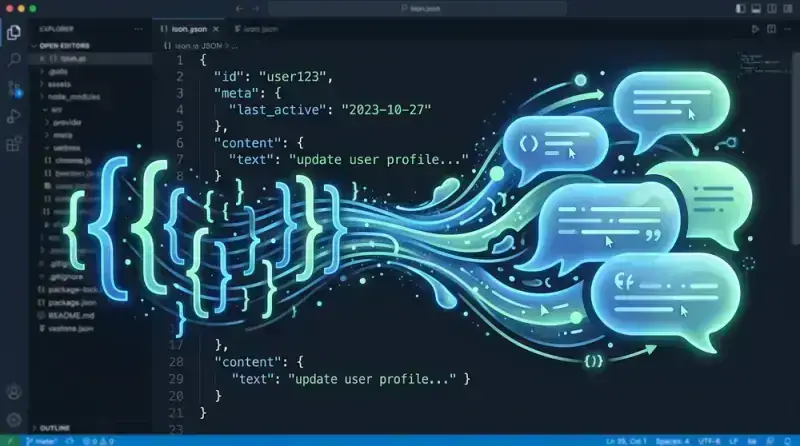The height and width of the screenshot is (446, 800).
Task: Click the synchronize changes icon
Action: [x=70, y=441]
